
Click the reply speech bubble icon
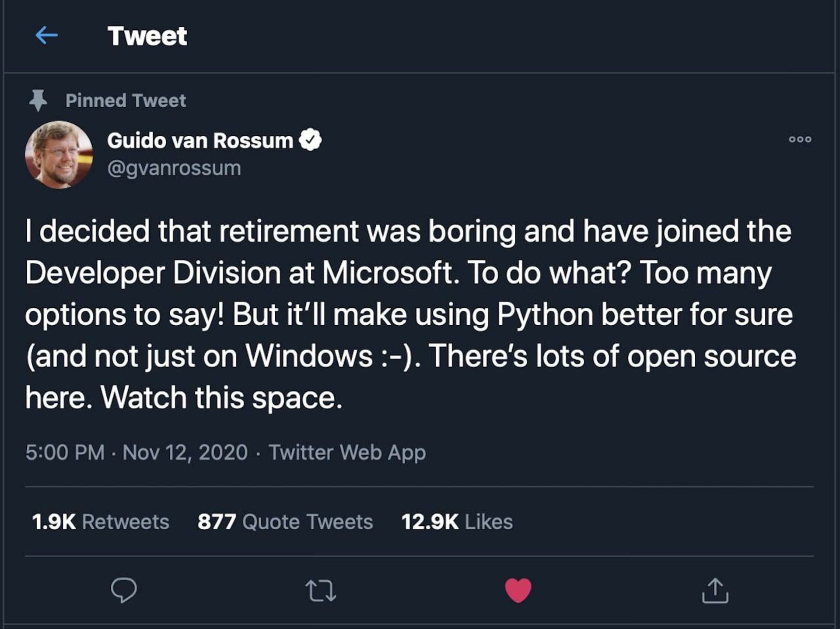[x=124, y=590]
